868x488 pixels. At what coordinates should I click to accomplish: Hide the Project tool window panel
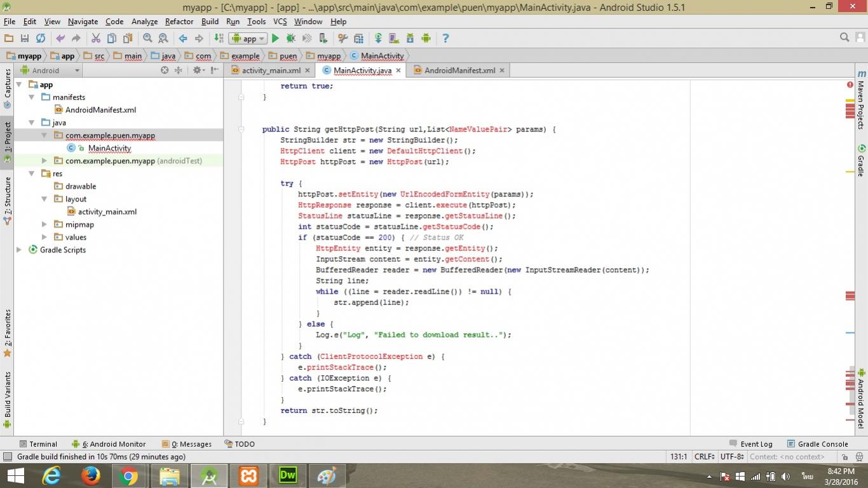point(215,70)
